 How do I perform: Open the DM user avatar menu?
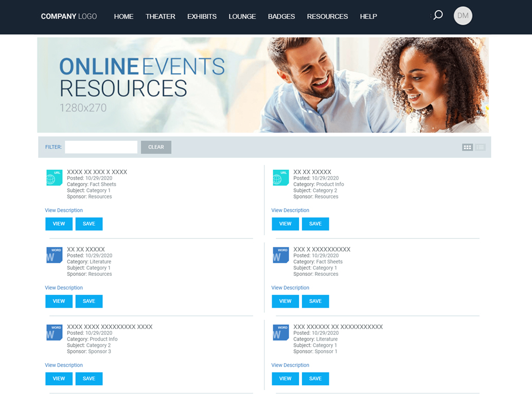[x=463, y=16]
